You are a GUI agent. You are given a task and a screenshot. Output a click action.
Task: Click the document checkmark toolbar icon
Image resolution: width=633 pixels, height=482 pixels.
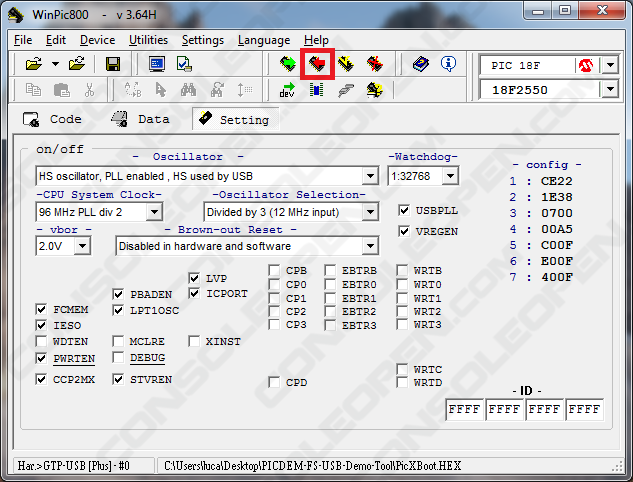[x=184, y=64]
